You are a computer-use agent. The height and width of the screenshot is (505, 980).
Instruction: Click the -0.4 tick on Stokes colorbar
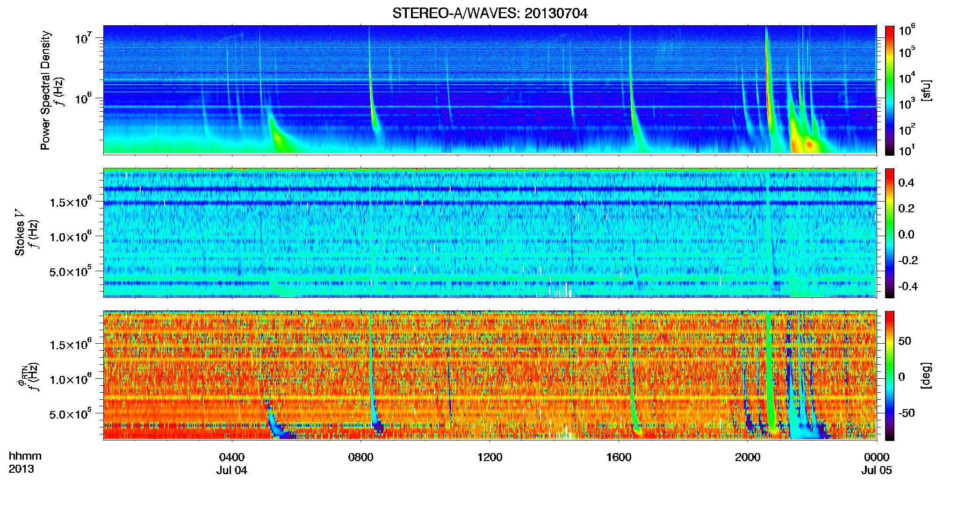[x=908, y=287]
